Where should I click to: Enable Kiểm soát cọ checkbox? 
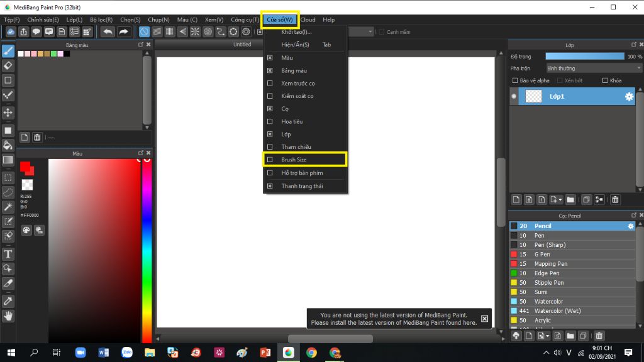click(270, 96)
